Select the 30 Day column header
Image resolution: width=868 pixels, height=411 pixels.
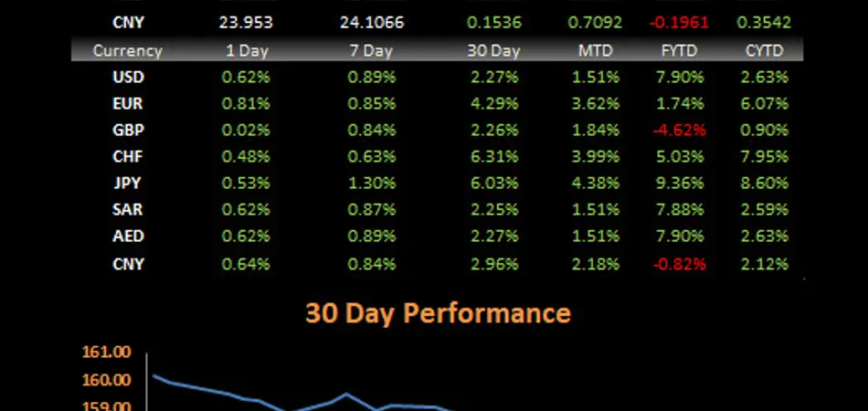492,51
